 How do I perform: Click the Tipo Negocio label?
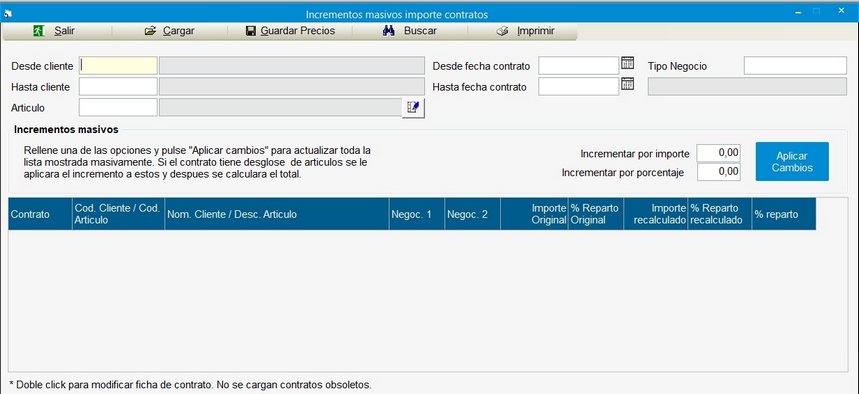point(678,66)
